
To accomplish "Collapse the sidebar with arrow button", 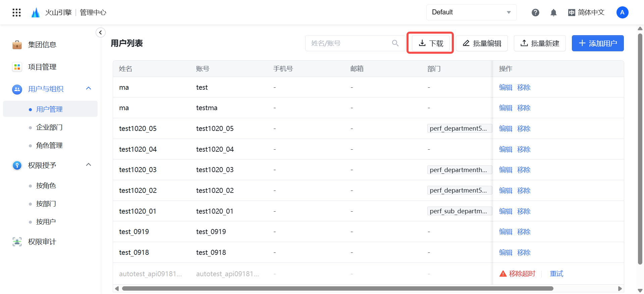I will (100, 32).
